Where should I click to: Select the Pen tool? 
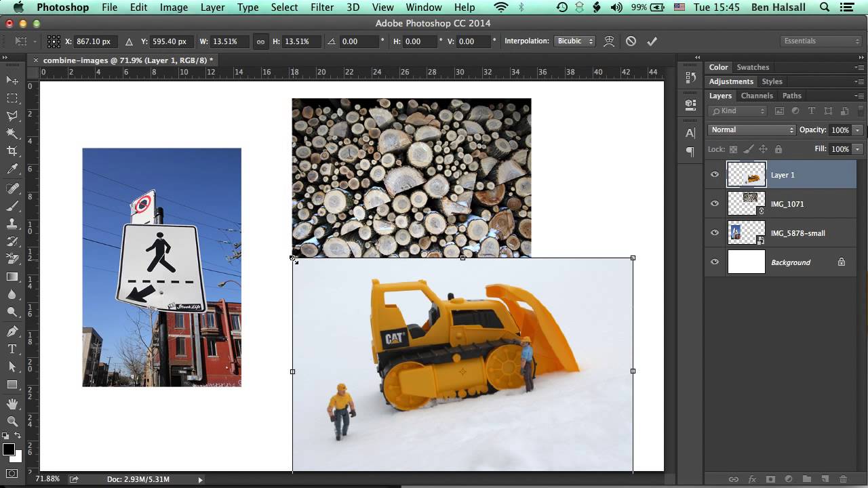pos(12,331)
